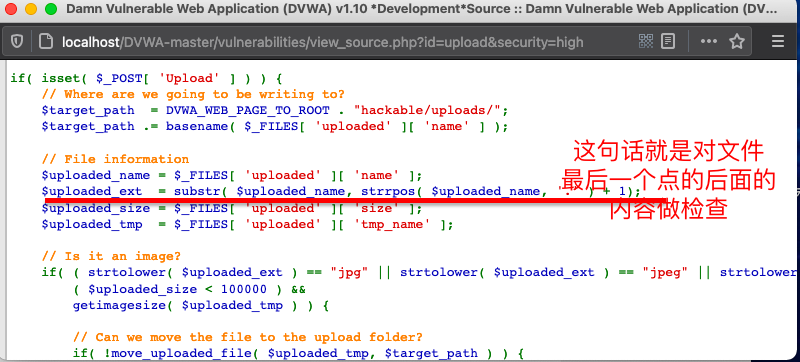800x362 pixels.
Task: Toggle reader view icon
Action: pyautogui.click(x=668, y=41)
